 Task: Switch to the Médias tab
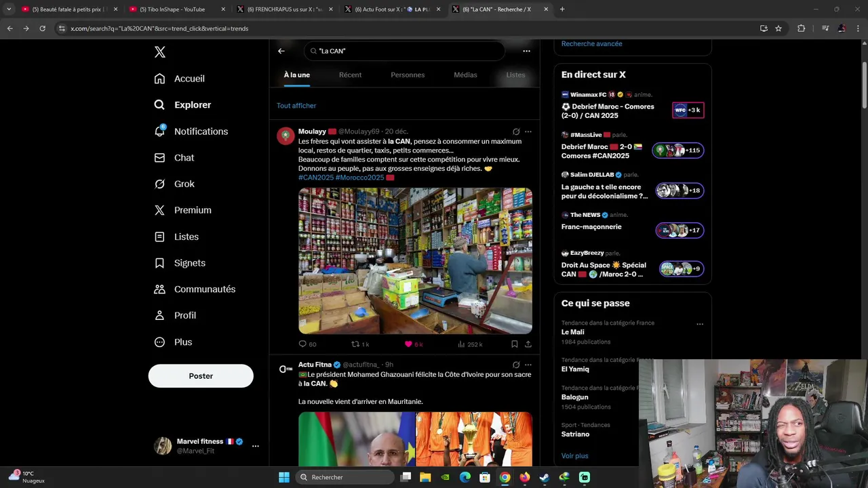pos(465,75)
